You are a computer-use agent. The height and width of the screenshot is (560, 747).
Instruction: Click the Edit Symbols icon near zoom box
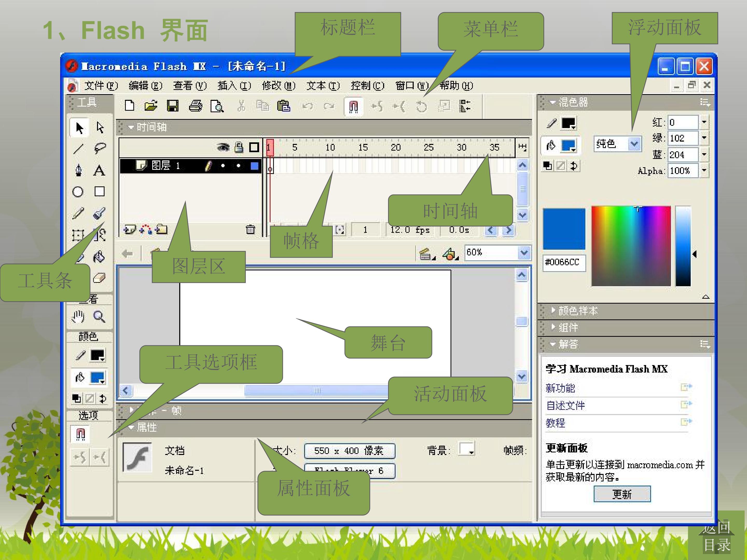coord(450,254)
